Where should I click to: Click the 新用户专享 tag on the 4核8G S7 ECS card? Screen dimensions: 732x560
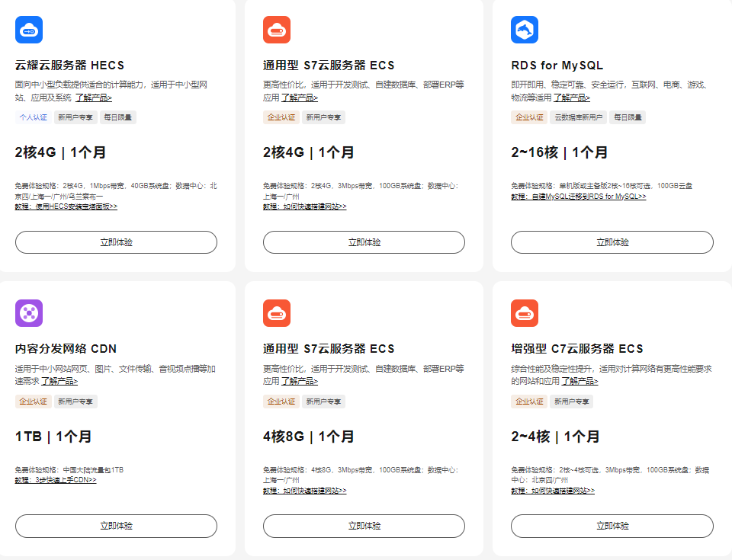point(323,402)
